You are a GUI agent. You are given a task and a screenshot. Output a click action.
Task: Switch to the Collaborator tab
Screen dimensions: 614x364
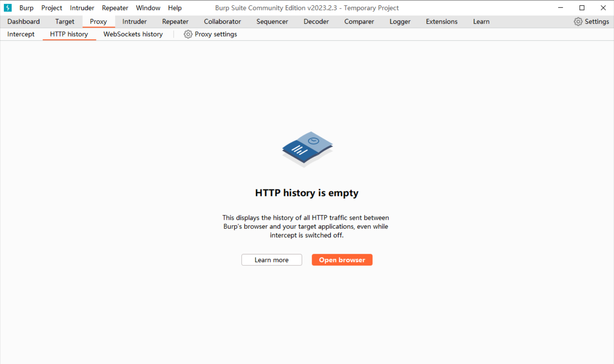point(222,22)
